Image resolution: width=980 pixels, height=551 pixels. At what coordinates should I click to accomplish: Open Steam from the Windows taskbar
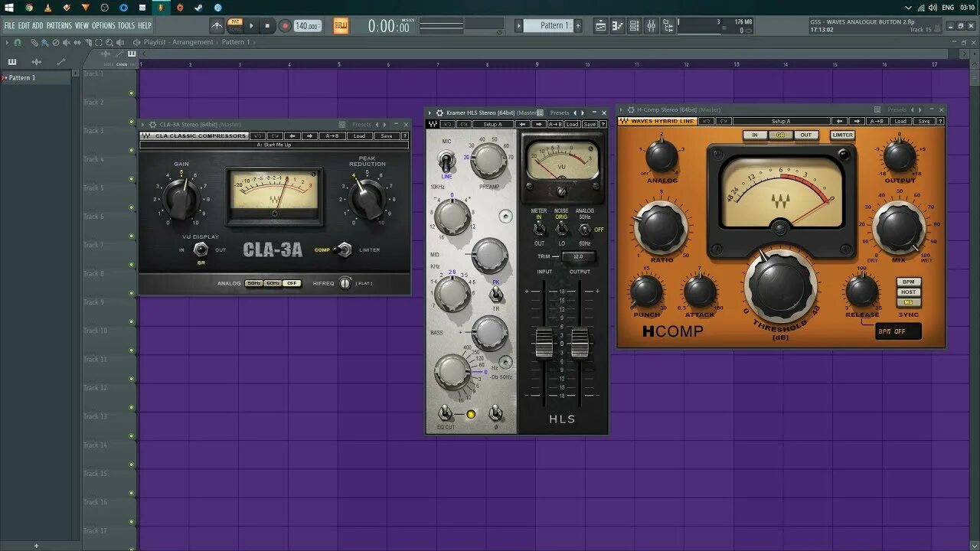coord(199,8)
